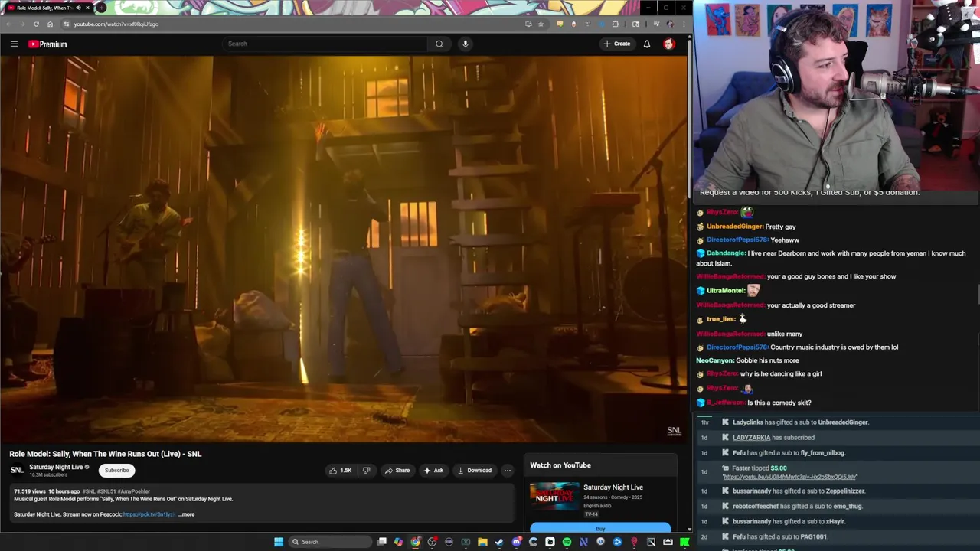Screen dimensions: 980x551
Task: Open the Windows Start button
Action: pos(279,542)
